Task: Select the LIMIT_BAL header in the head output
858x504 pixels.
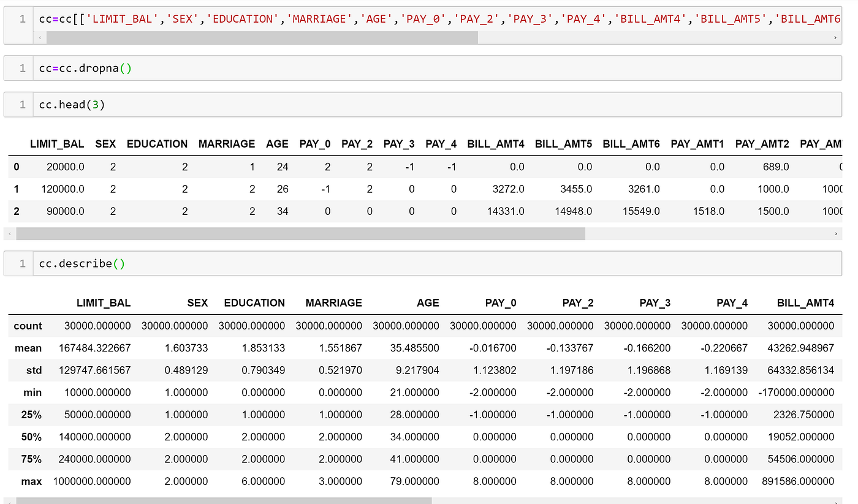Action: coord(58,144)
